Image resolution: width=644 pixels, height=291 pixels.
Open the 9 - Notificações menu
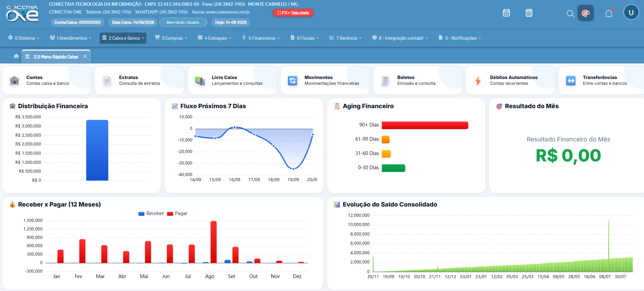pyautogui.click(x=460, y=38)
